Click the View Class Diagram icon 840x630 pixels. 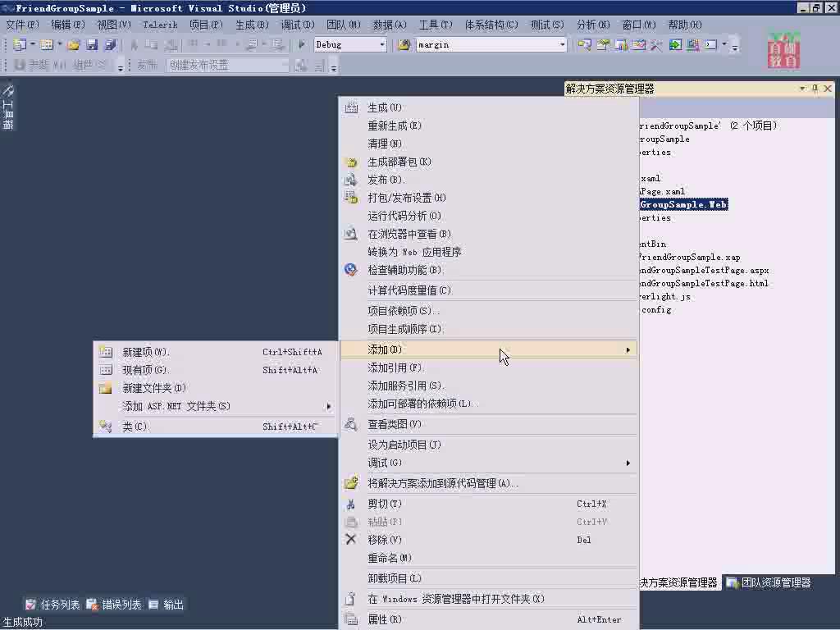tap(351, 424)
